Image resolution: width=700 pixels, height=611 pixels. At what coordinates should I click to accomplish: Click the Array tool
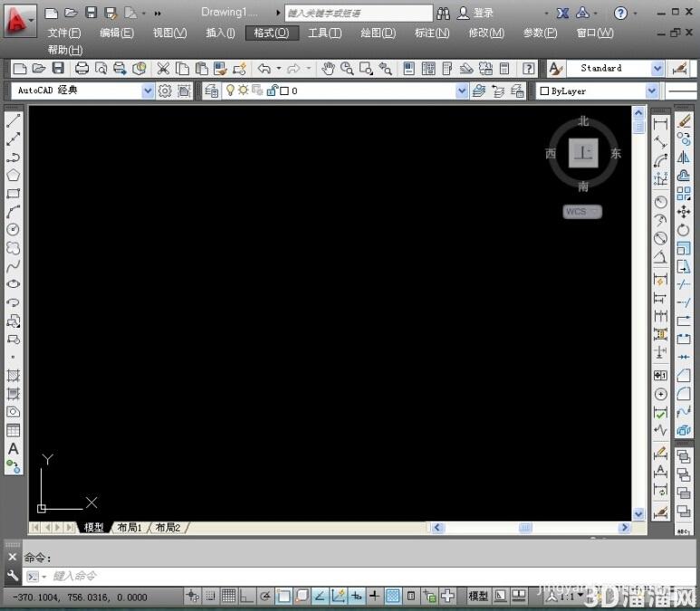[684, 194]
